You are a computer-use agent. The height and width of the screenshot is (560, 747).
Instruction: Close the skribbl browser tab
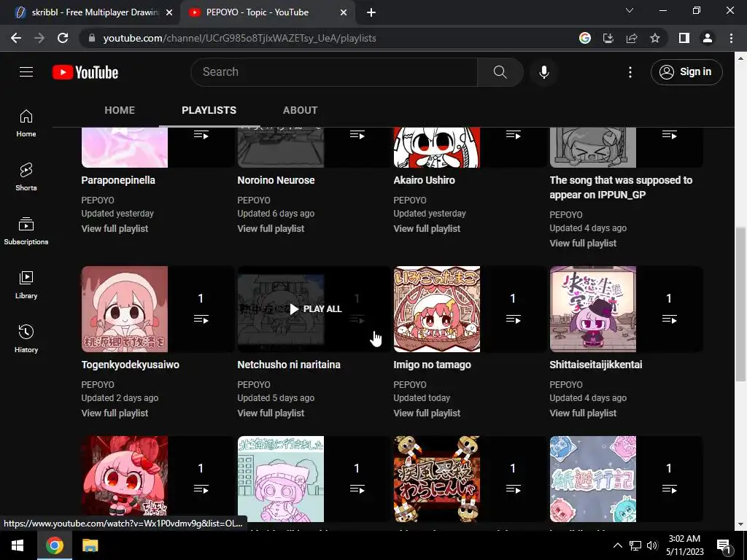tap(169, 12)
